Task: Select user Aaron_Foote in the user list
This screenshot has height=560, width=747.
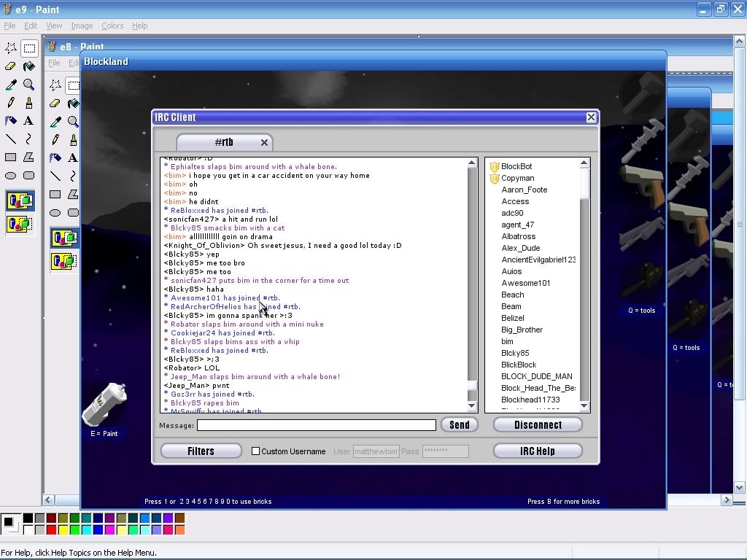Action: [524, 190]
